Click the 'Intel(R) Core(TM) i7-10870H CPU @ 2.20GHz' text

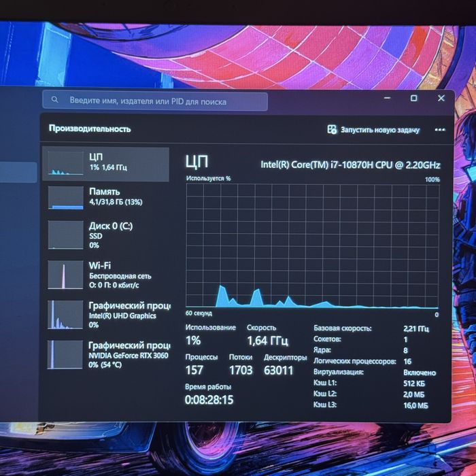350,165
